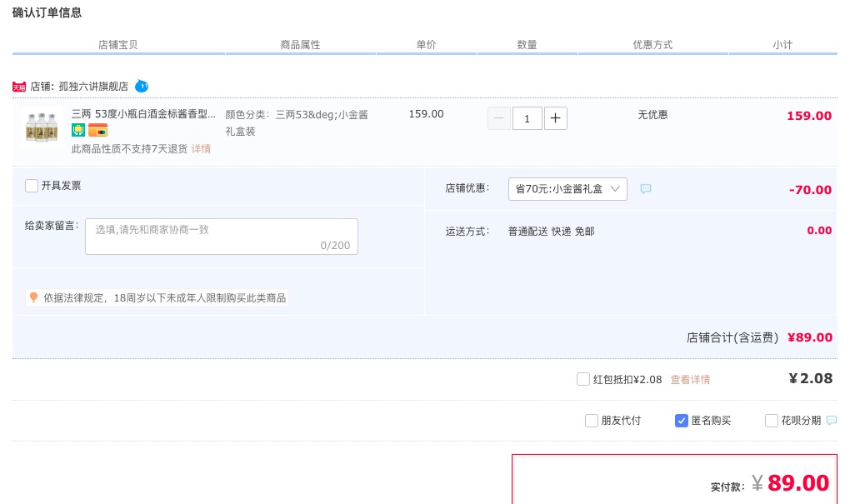Click the 普通配送 快递 免邮 shipping text
850x504 pixels.
click(552, 232)
